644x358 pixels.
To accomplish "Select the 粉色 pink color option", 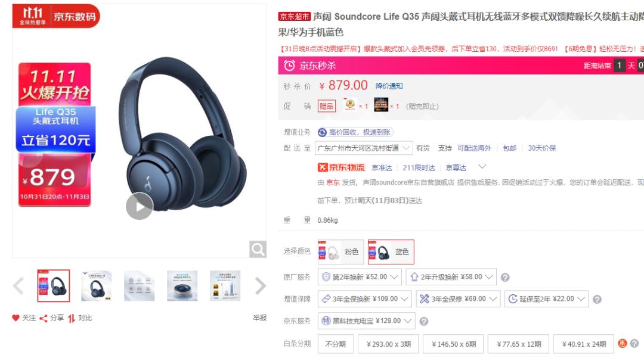I will point(341,252).
